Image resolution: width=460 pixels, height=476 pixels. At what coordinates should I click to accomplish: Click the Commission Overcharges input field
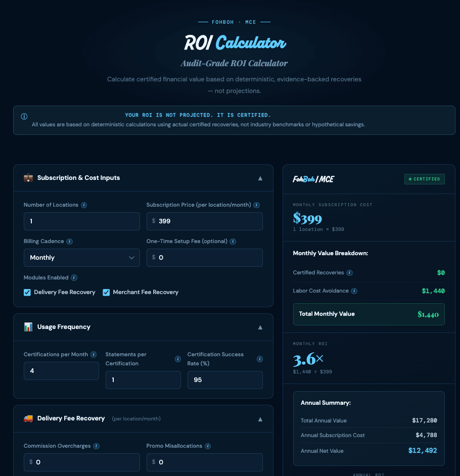82,462
